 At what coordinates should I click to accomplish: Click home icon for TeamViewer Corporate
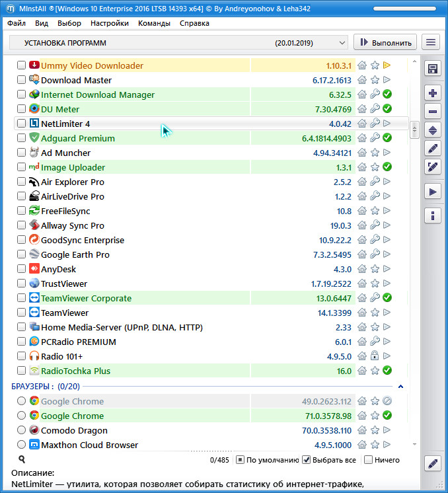[362, 298]
